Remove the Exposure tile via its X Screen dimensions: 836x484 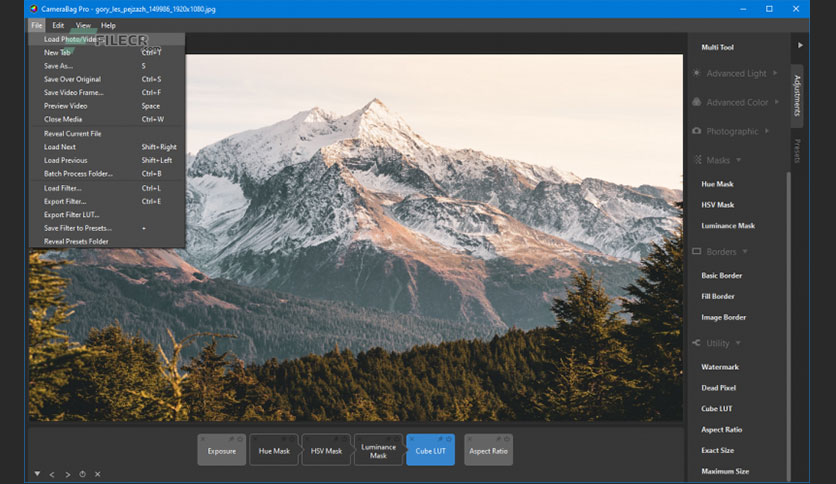click(x=203, y=439)
